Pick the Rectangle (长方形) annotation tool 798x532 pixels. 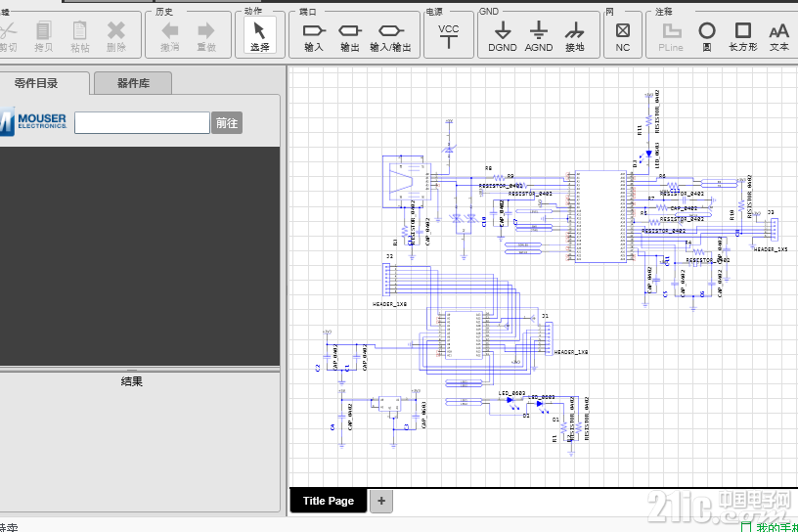click(743, 36)
